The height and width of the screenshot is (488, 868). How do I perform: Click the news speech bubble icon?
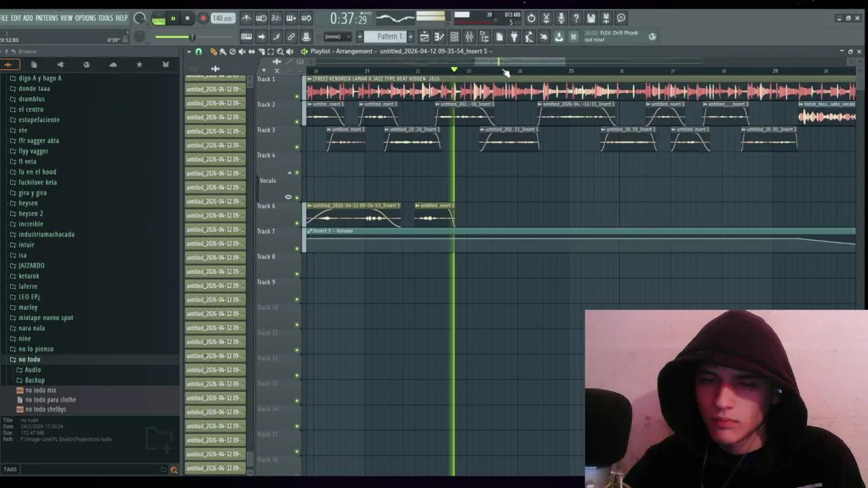point(620,18)
